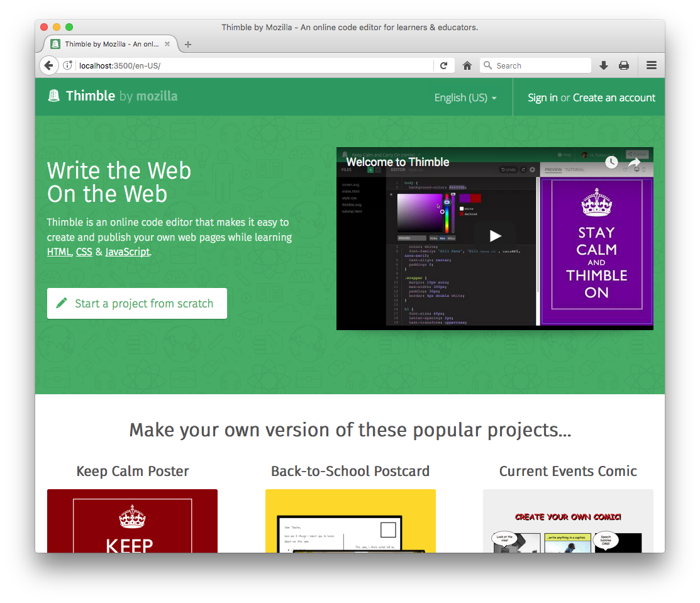Reload the current page
The width and height of the screenshot is (700, 603).
[x=445, y=65]
